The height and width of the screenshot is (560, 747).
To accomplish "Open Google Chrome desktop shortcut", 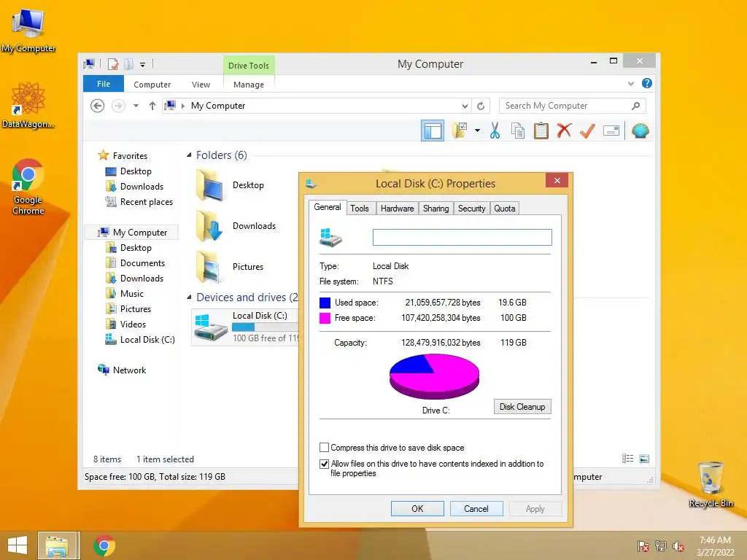I will tap(28, 187).
